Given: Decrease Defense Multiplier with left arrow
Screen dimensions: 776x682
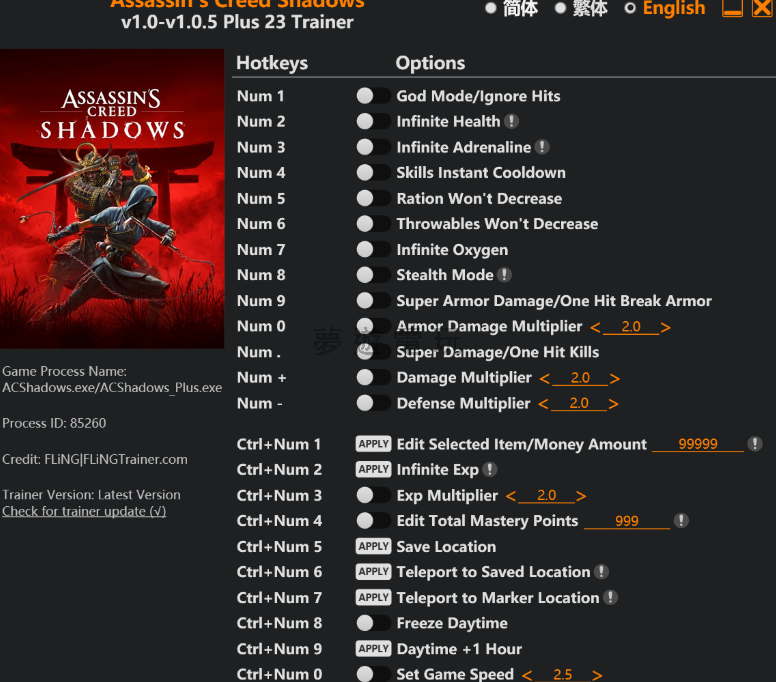Looking at the screenshot, I should [x=543, y=404].
